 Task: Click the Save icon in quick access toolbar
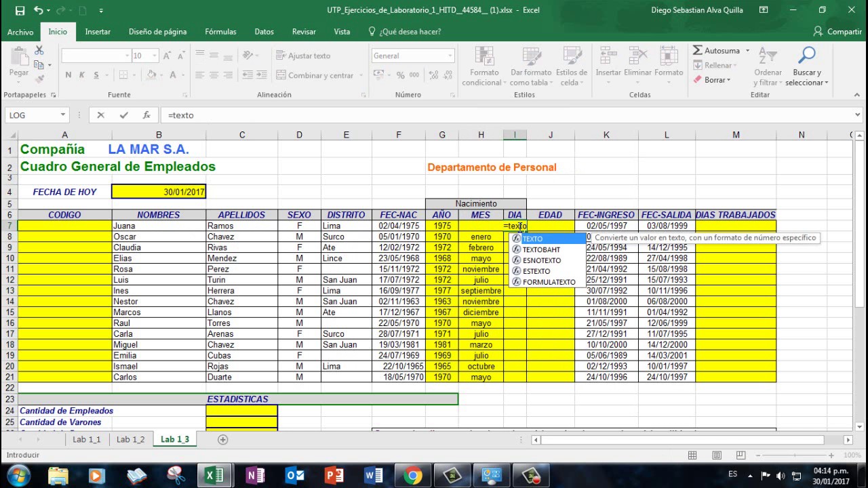pos(20,10)
